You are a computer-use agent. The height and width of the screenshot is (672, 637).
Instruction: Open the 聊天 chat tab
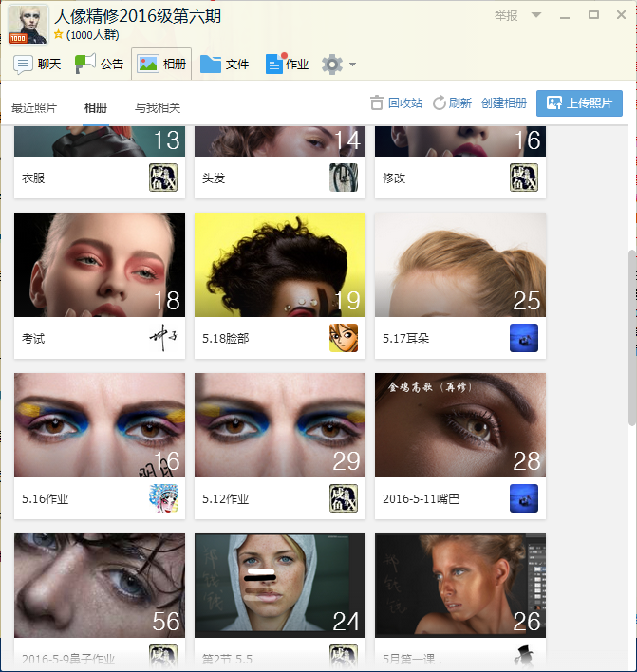38,65
